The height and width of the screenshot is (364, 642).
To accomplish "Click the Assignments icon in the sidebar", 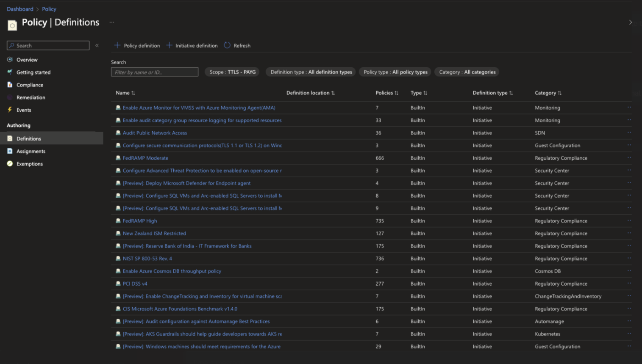I will (10, 151).
